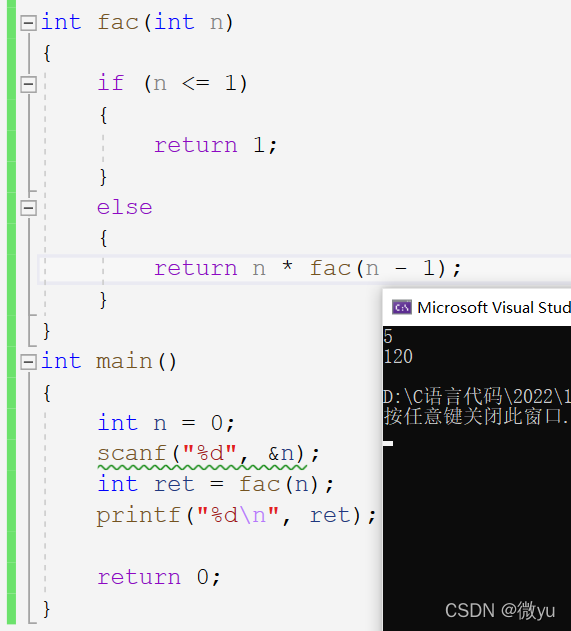The width and height of the screenshot is (571, 631).
Task: Click the Microsoft Visual Studio console title
Action: [x=494, y=308]
